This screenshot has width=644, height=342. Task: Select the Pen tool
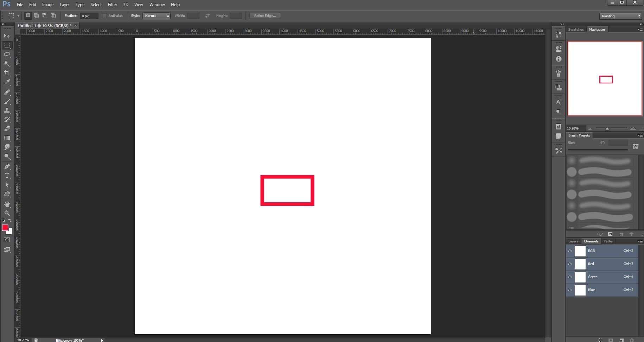[x=7, y=166]
